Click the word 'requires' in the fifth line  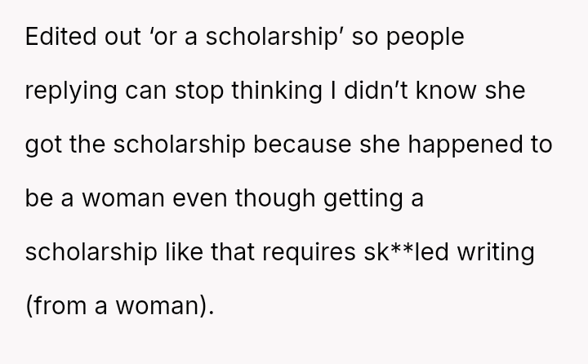tap(309, 254)
